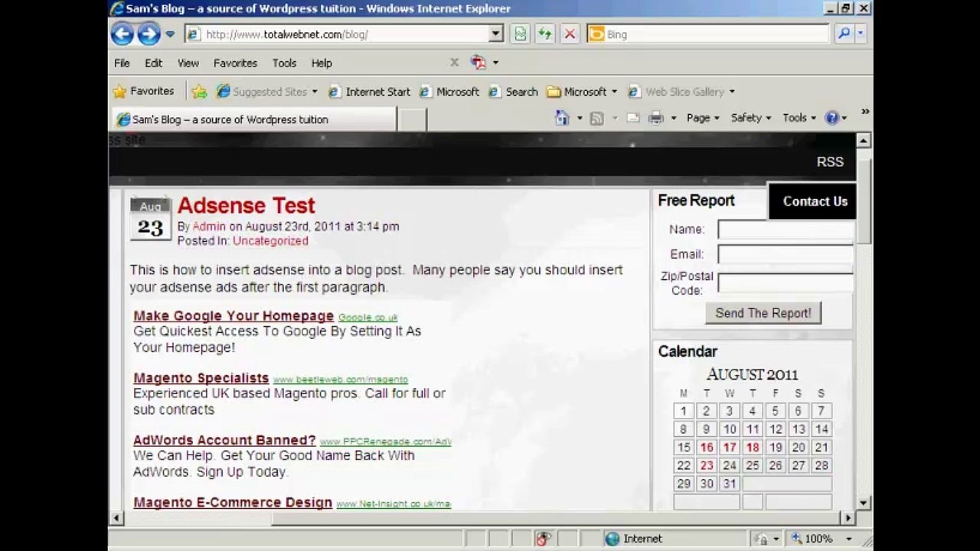Click the Zip/Postal Code input field

786,282
